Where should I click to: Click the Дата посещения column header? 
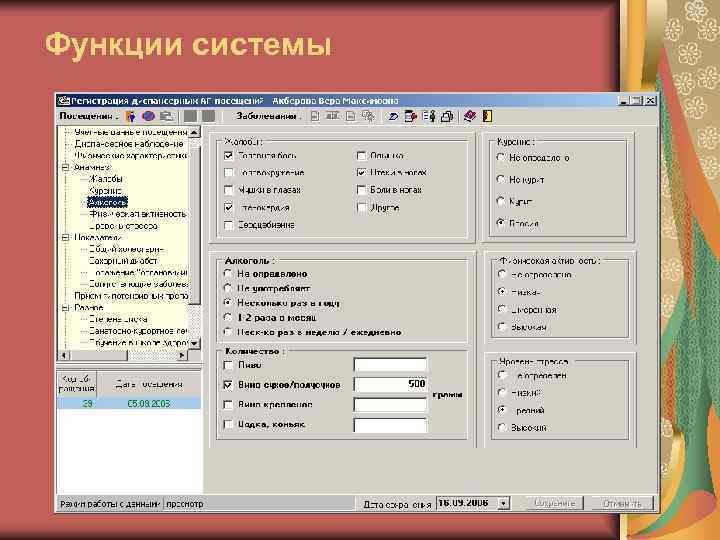click(x=149, y=384)
